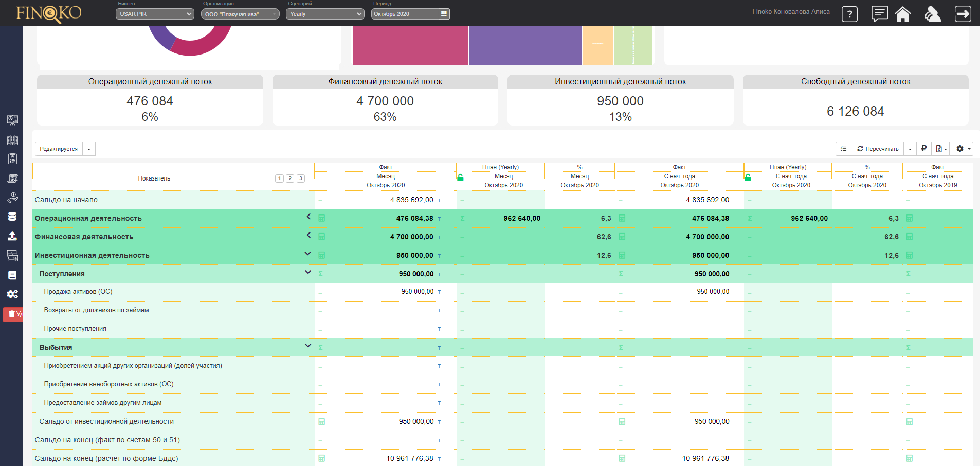This screenshot has height=466, width=980.
Task: Collapse the Инвестиционная деятельность row
Action: [x=307, y=254]
